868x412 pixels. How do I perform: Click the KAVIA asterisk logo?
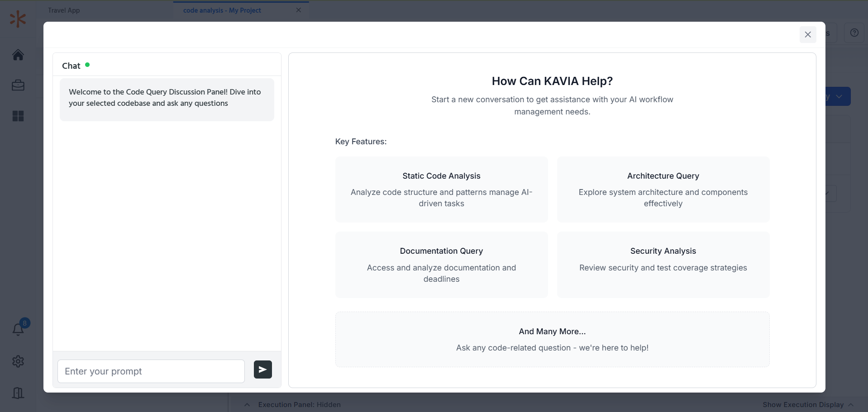point(18,19)
